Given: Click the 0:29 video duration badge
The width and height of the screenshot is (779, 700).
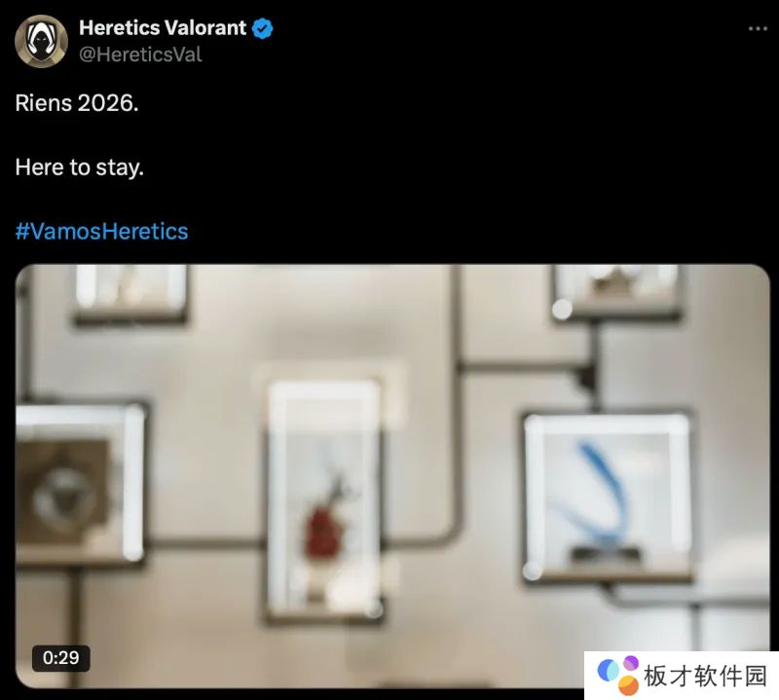Looking at the screenshot, I should [x=61, y=658].
